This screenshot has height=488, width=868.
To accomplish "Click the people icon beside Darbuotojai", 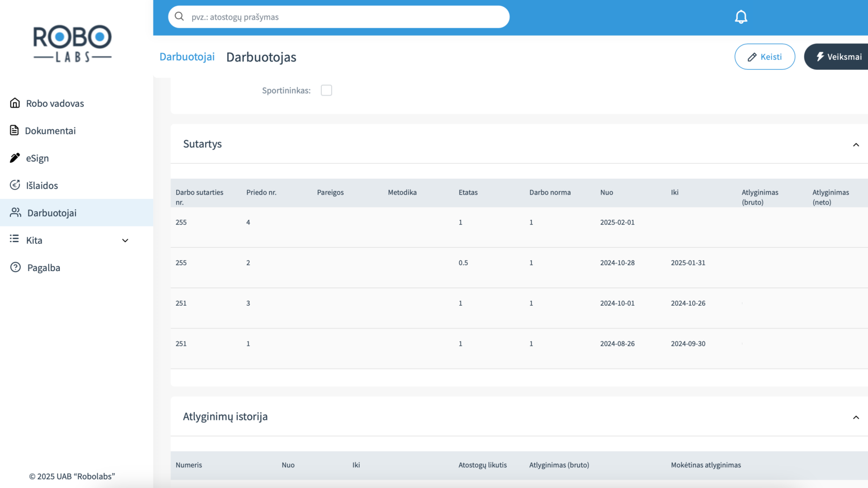I will pyautogui.click(x=16, y=212).
